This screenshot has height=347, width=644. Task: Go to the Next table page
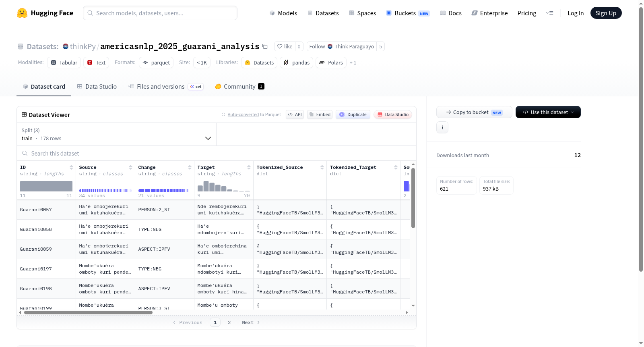(x=251, y=322)
